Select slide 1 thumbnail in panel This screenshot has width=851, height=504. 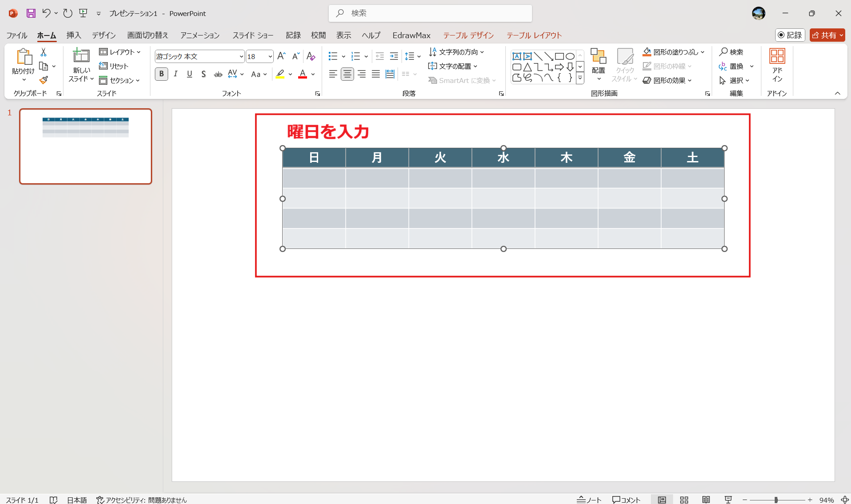[86, 146]
